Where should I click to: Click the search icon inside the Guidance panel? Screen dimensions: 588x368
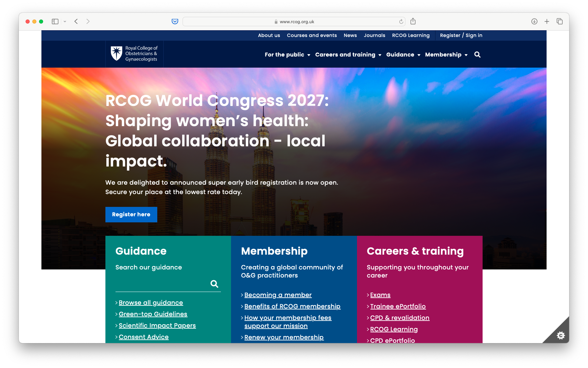(215, 284)
